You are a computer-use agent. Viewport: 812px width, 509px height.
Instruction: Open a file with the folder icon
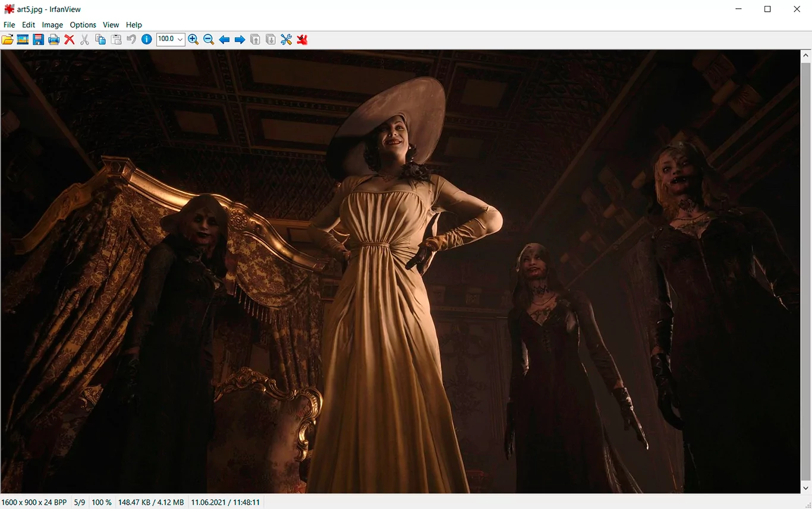click(x=7, y=40)
